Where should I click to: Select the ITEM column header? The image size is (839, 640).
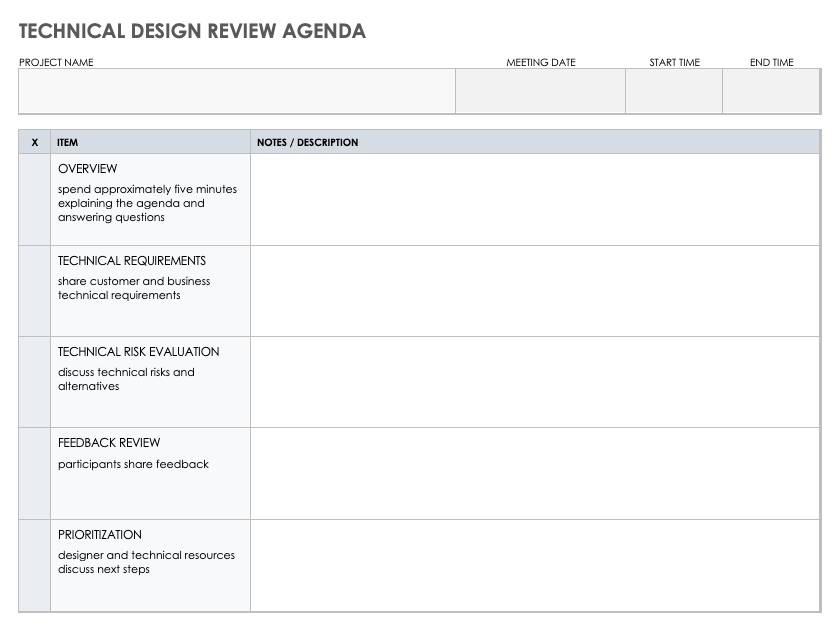pyautogui.click(x=68, y=142)
